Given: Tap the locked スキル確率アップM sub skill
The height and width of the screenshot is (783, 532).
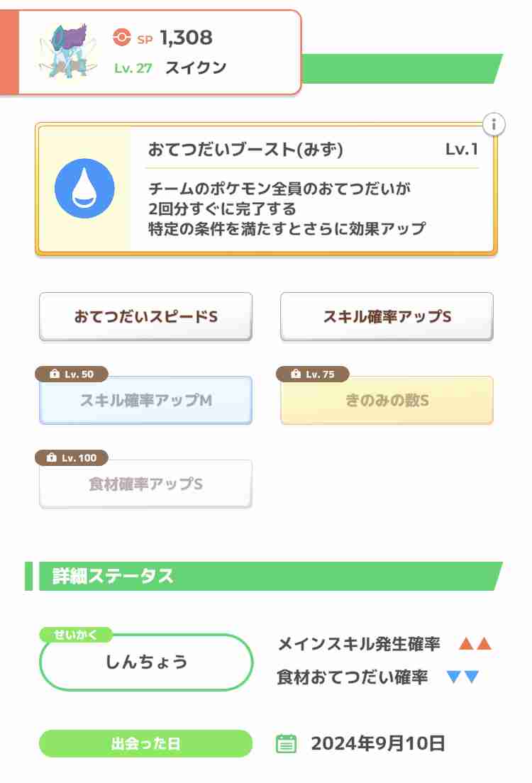Looking at the screenshot, I should (x=146, y=400).
